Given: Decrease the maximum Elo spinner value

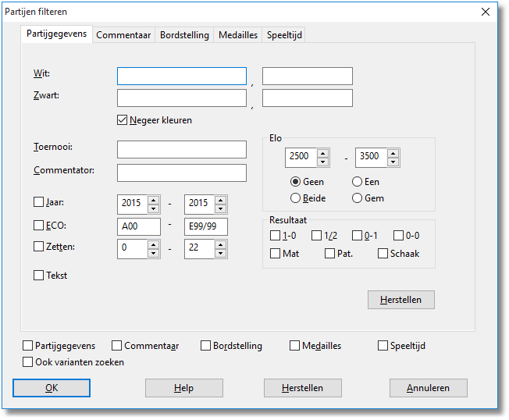Looking at the screenshot, I should point(393,162).
